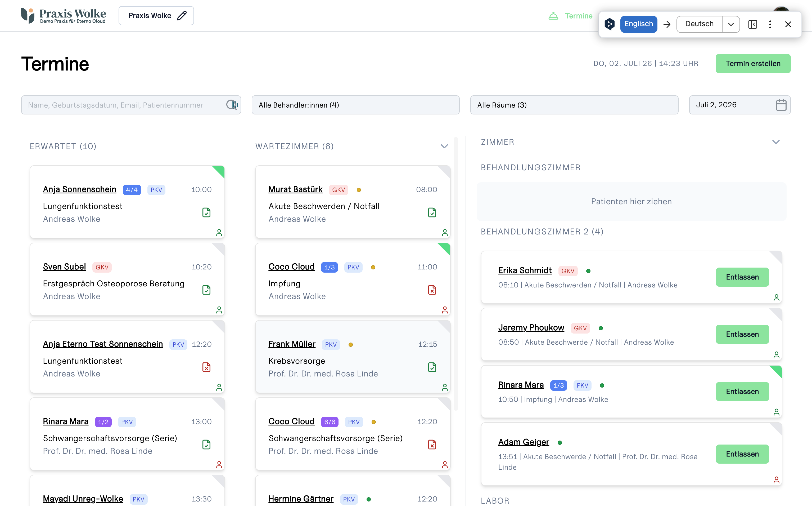The height and width of the screenshot is (506, 812).
Task: Open Anja Sonnenschein patient link
Action: pyautogui.click(x=80, y=190)
